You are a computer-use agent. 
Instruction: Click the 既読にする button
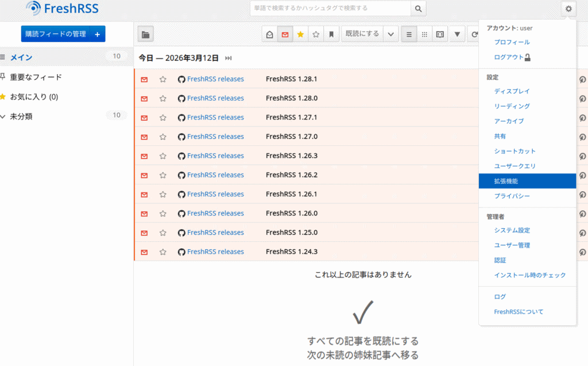[362, 34]
